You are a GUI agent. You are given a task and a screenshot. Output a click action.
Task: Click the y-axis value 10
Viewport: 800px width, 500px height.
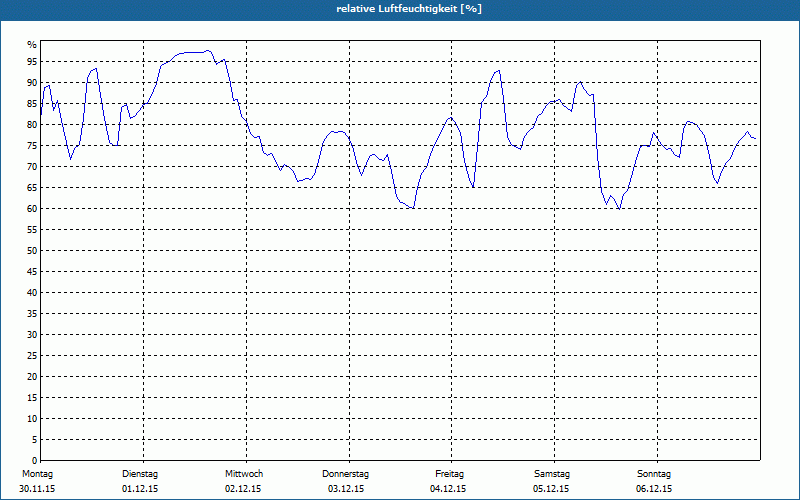coord(32,419)
